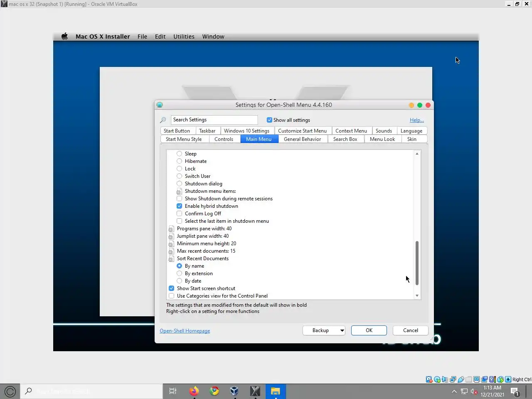Click the settings list scrollbar thumb
The height and width of the screenshot is (399, 532).
[417, 263]
